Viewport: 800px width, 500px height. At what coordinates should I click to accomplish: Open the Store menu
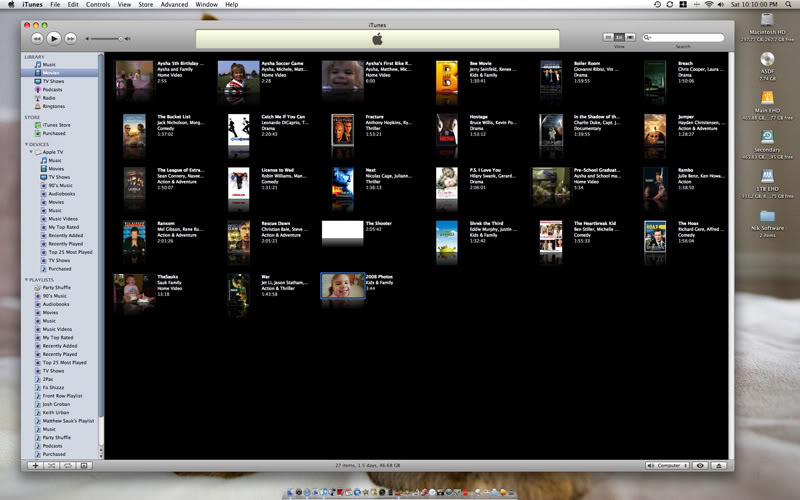(x=146, y=5)
